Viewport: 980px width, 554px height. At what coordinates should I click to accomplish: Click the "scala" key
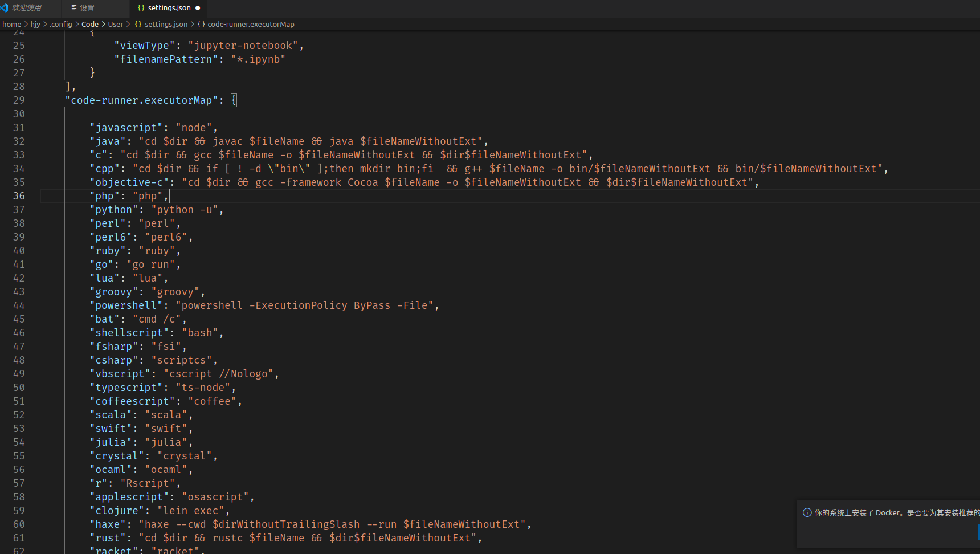(x=111, y=415)
